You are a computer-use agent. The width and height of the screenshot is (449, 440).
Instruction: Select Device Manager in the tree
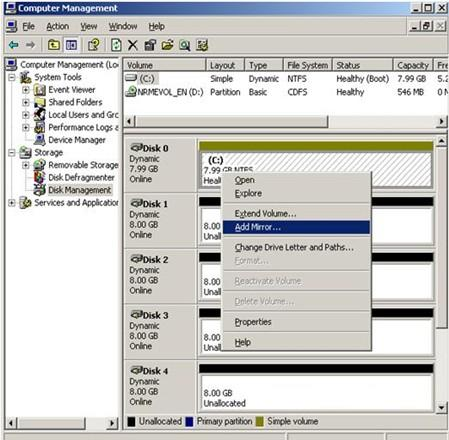click(77, 140)
